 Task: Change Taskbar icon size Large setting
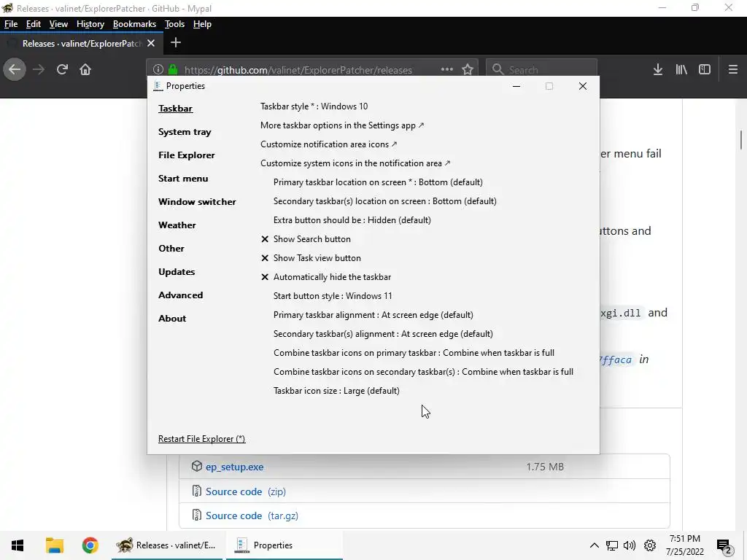[x=336, y=391]
